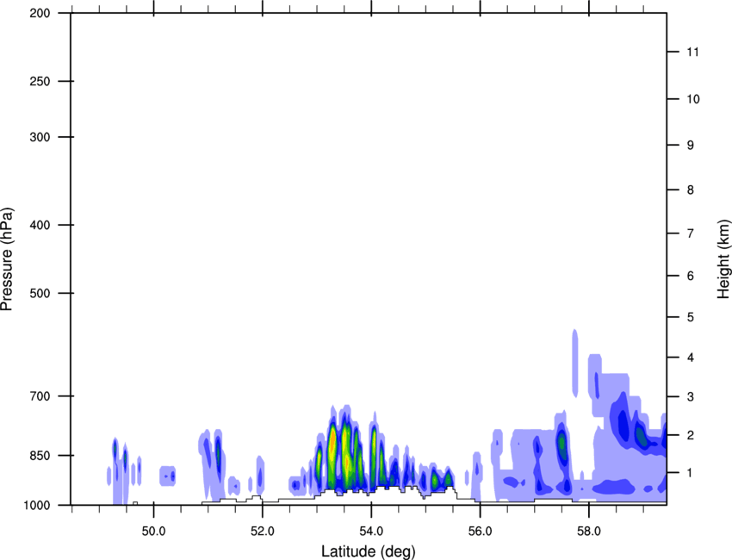The height and width of the screenshot is (560, 732).
Task: Click the Pressure (hPa) axis title
Action: point(7,259)
